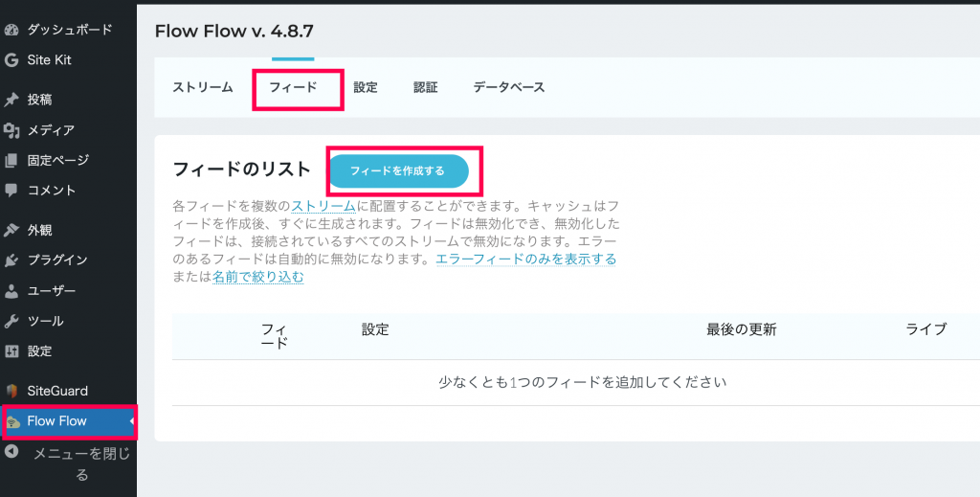Open ユーザー menu item
Viewport: 980px width, 497px height.
(52, 291)
